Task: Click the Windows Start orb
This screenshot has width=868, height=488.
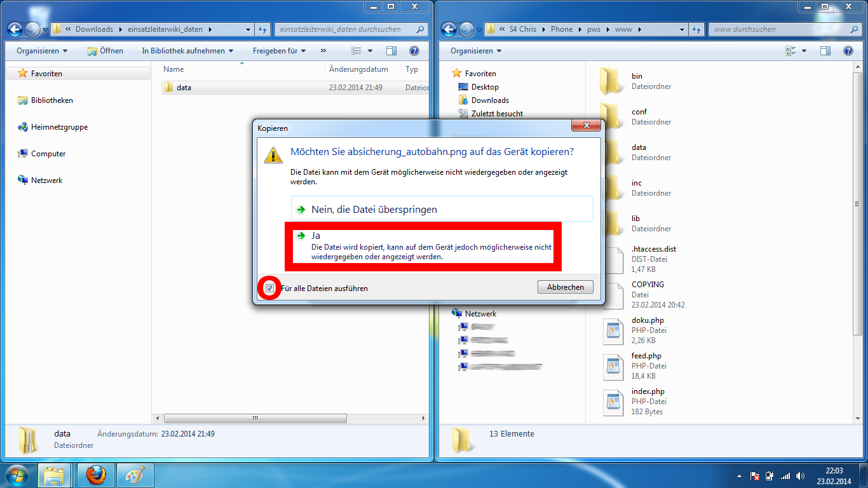Action: pos(18,475)
